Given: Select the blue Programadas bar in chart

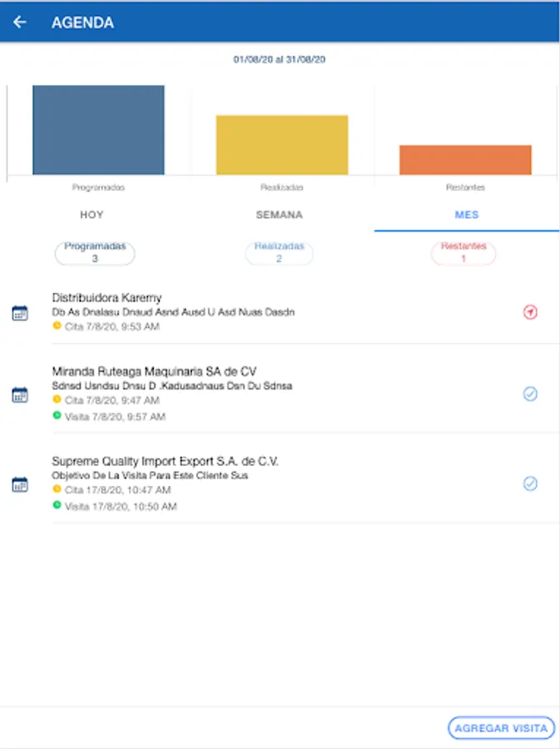Looking at the screenshot, I should [x=98, y=130].
